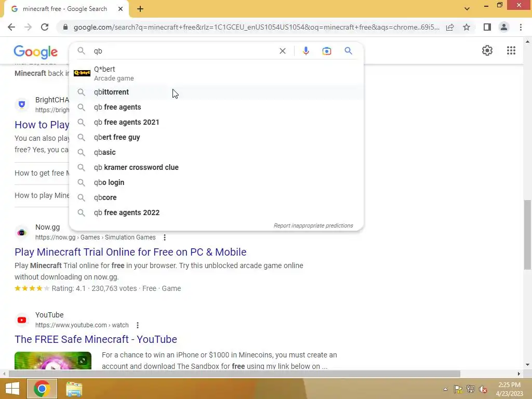Click the horizontal page scrollbar thumb
Image resolution: width=532 pixels, height=399 pixels.
point(234,374)
